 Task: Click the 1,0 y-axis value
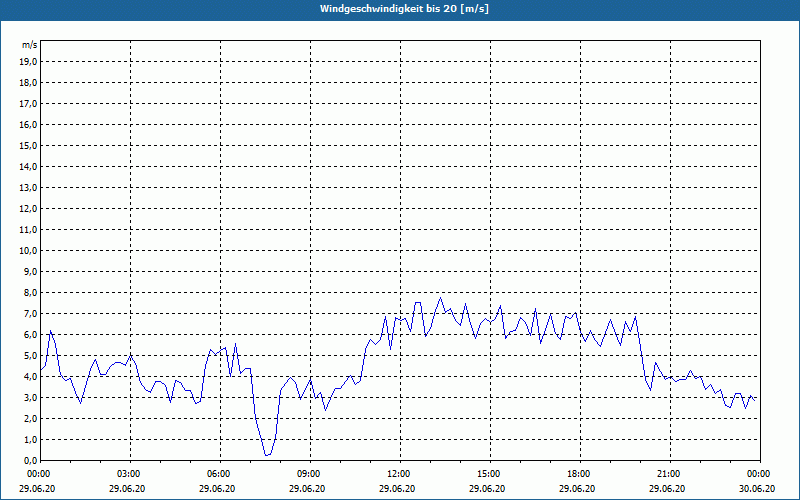[x=30, y=439]
